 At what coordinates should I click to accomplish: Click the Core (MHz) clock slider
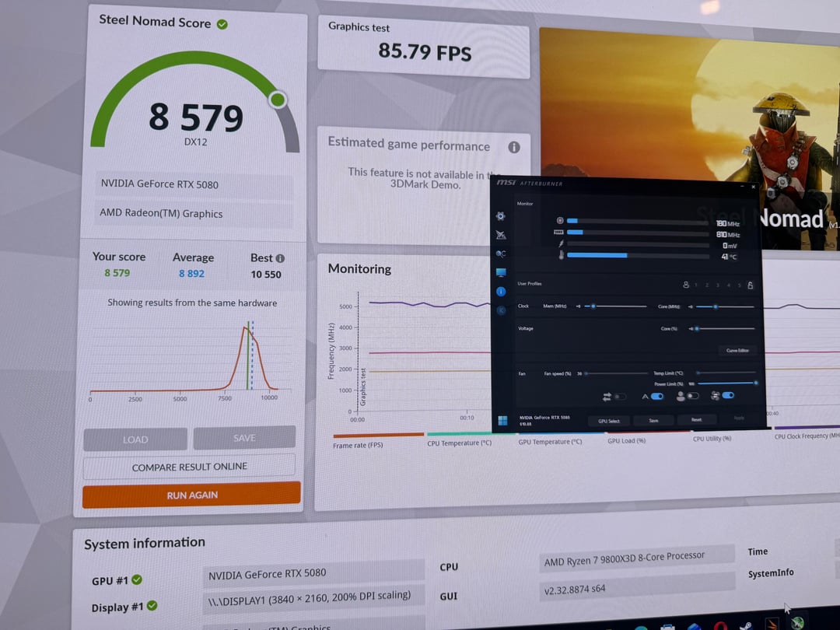pyautogui.click(x=725, y=307)
